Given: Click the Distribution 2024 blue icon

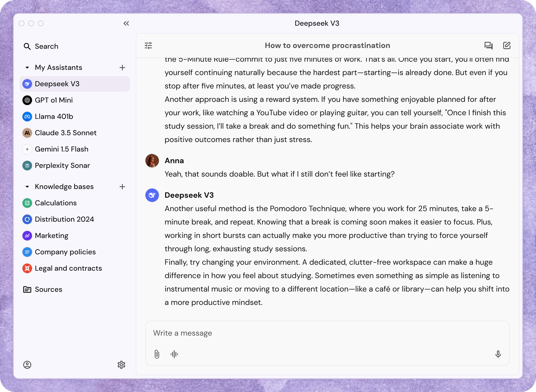Looking at the screenshot, I should [x=27, y=219].
